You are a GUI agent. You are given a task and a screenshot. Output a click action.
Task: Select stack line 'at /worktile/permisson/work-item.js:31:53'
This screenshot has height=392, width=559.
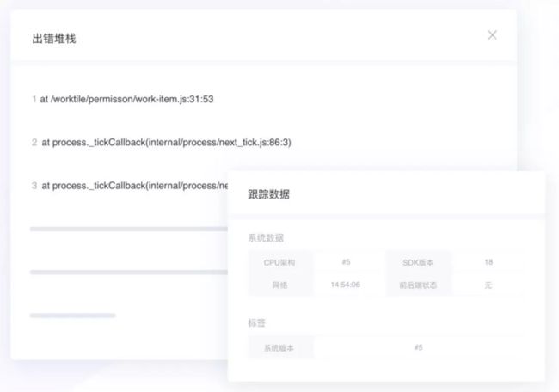pyautogui.click(x=126, y=99)
